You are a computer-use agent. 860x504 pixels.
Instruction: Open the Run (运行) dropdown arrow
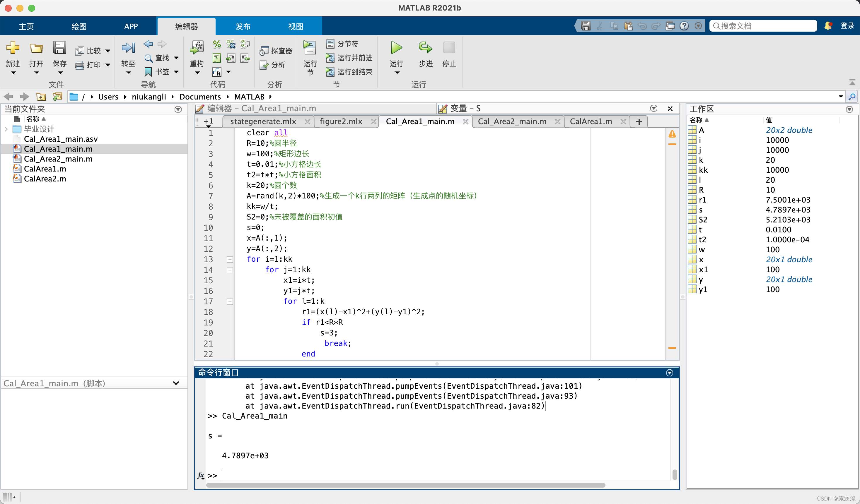[397, 73]
